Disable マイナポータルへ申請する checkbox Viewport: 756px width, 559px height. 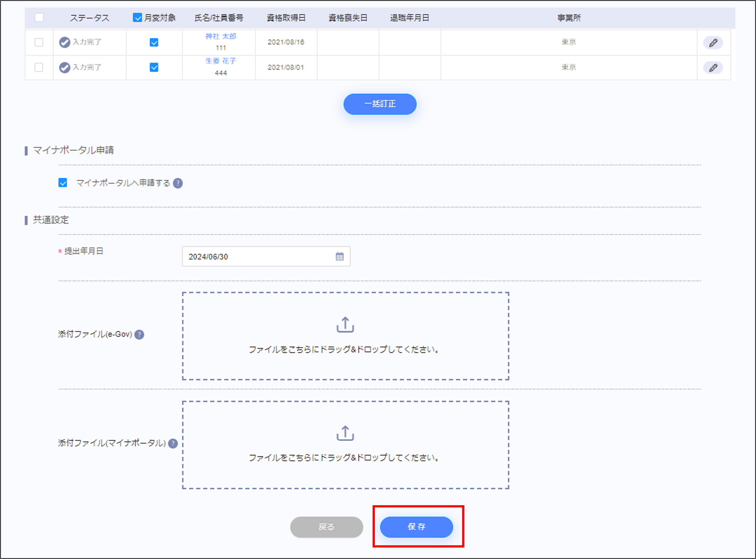[63, 183]
